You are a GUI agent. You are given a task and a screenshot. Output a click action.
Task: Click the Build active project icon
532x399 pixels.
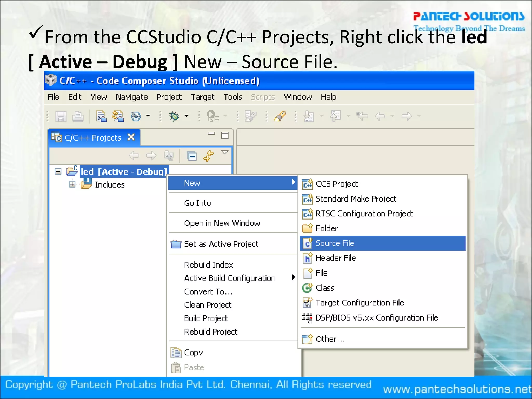point(101,116)
